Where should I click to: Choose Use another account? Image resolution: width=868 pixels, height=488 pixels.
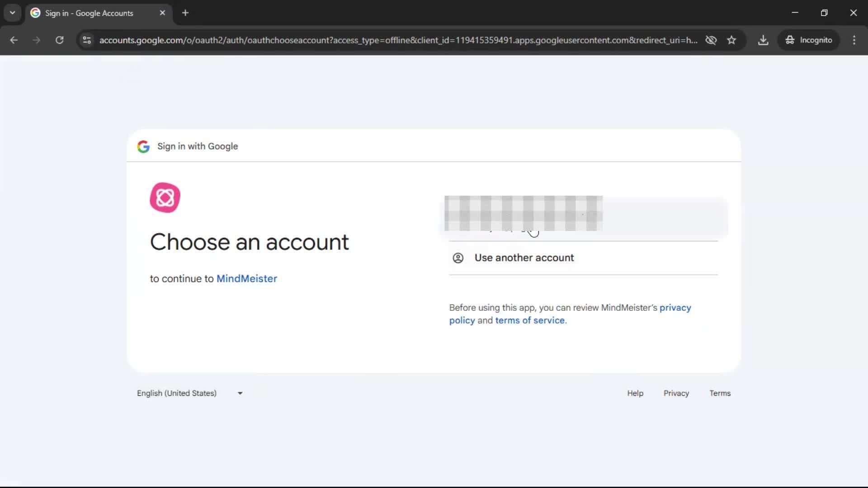coord(583,258)
